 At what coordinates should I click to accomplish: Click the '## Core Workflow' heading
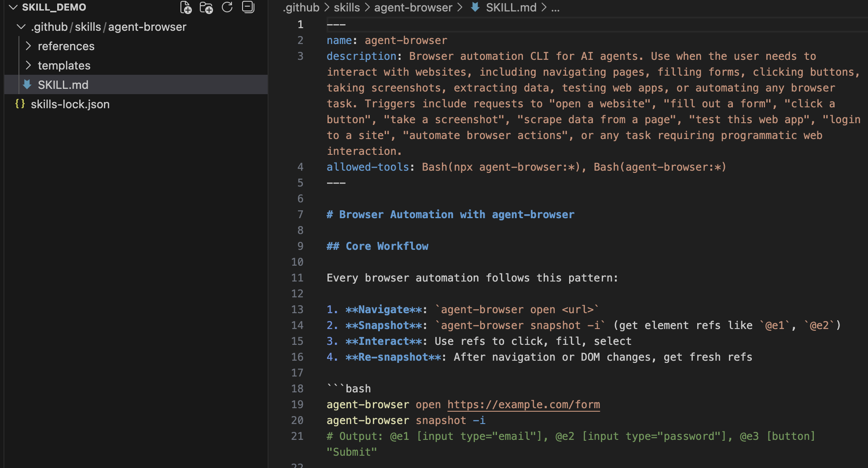[x=377, y=246]
